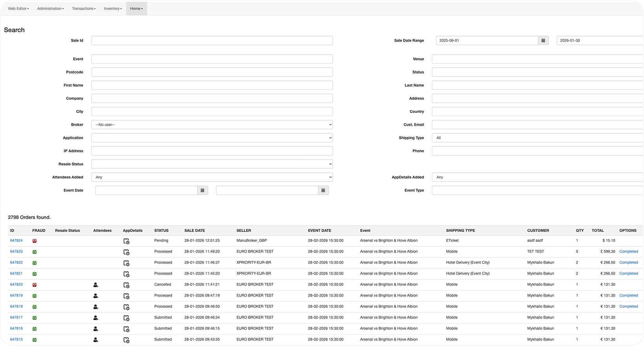The height and width of the screenshot is (346, 644).
Task: Click into the Venue field
Action: pyautogui.click(x=537, y=59)
